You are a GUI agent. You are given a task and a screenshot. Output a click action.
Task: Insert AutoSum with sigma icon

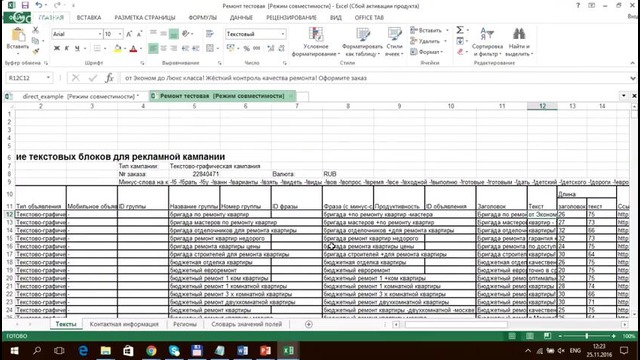click(460, 30)
